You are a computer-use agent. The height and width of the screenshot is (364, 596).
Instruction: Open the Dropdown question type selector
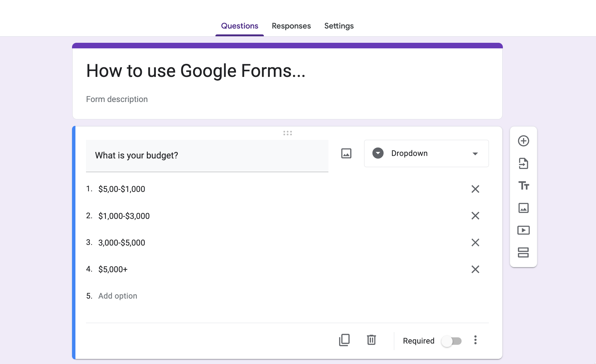[x=426, y=153]
